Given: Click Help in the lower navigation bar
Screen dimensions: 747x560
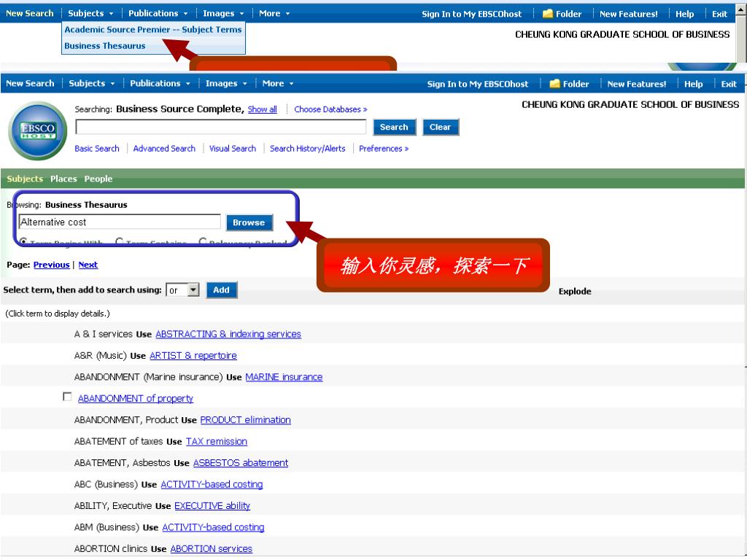Looking at the screenshot, I should click(x=693, y=85).
